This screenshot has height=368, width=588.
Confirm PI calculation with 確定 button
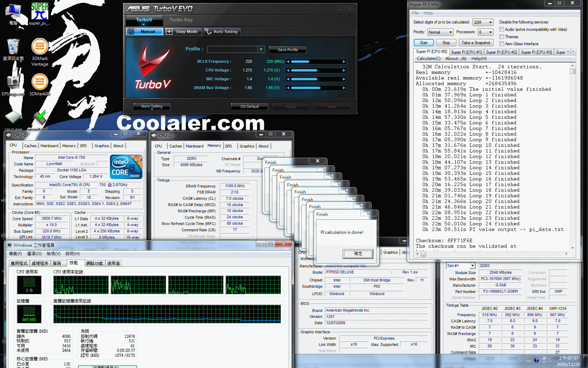pos(358,254)
